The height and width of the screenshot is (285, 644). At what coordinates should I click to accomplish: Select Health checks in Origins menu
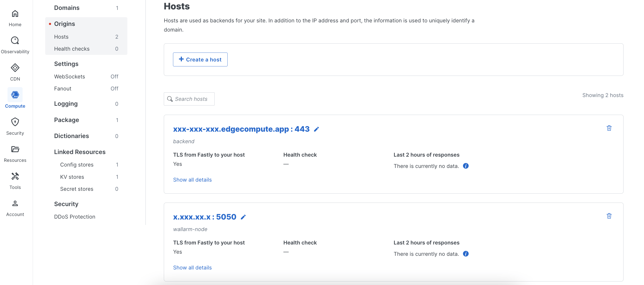coord(72,49)
